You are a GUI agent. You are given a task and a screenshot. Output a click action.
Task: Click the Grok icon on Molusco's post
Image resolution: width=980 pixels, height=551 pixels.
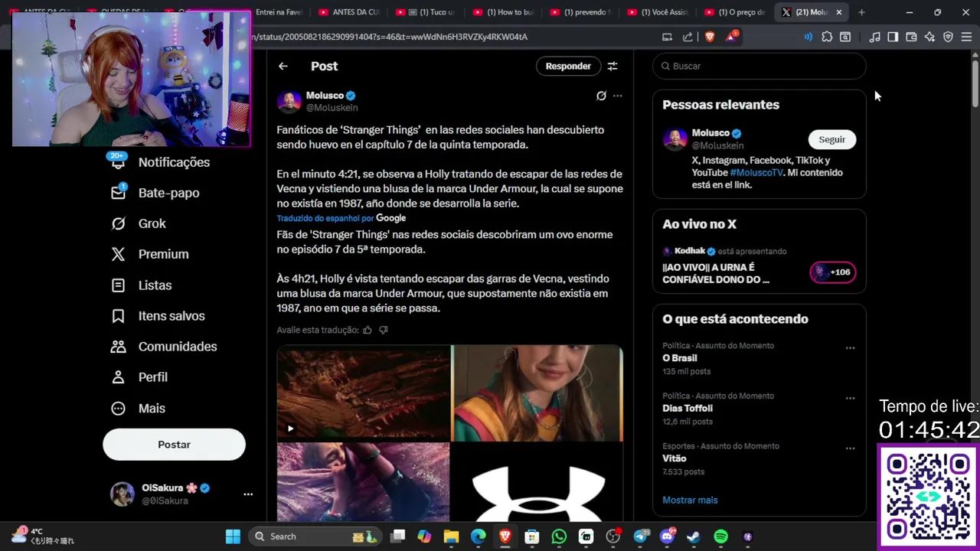coord(601,96)
